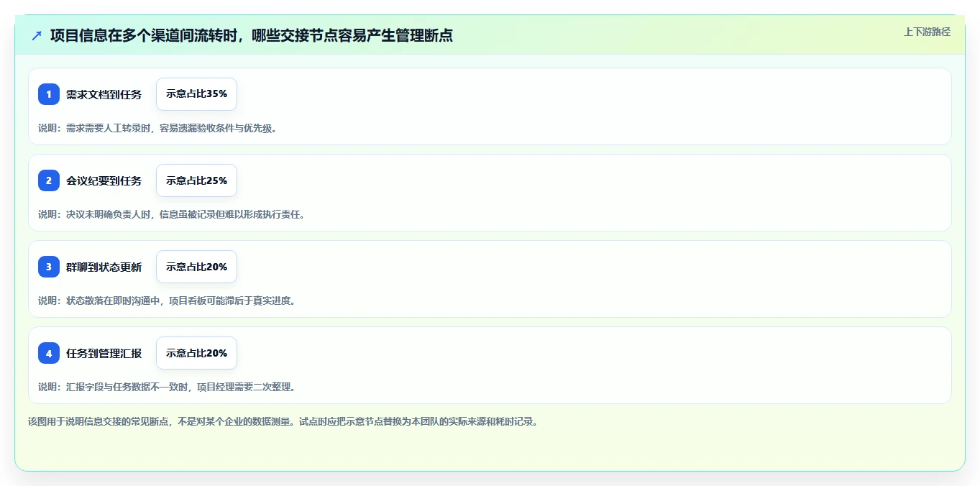Image resolution: width=980 pixels, height=486 pixels.
Task: Click the number 2 step badge
Action: tap(49, 180)
